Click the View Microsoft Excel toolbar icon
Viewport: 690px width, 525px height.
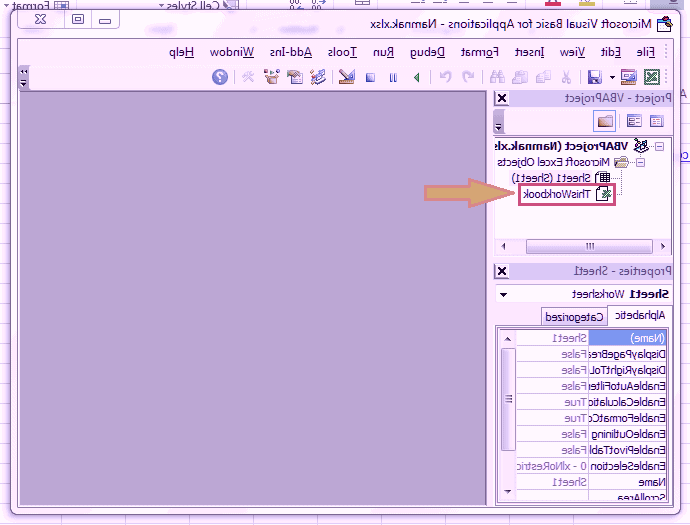tap(652, 77)
